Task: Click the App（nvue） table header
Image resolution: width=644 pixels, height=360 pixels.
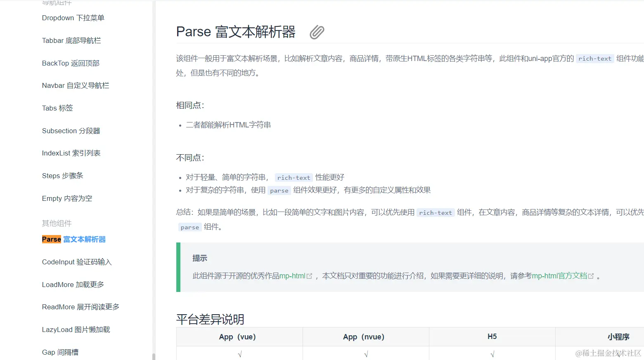Action: [x=366, y=337]
